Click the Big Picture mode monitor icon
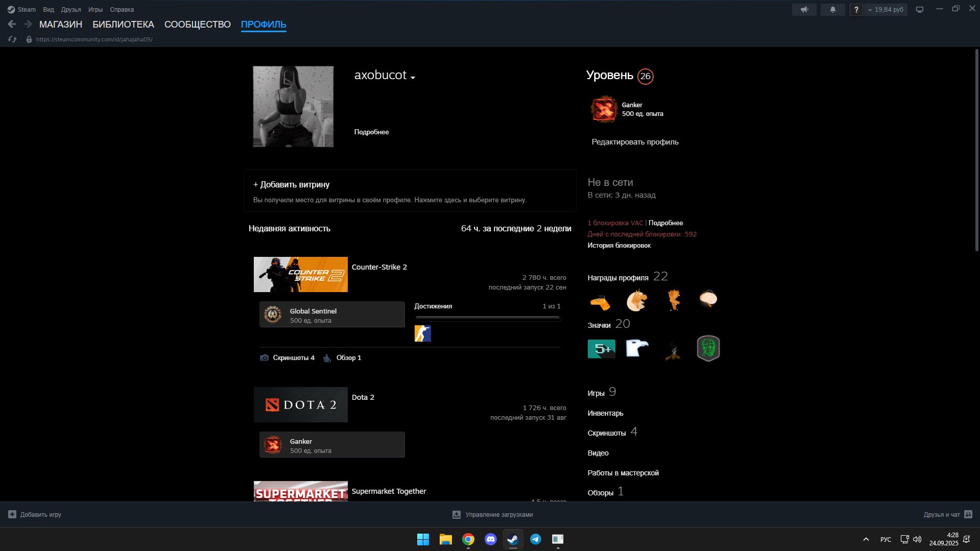Viewport: 980px width, 551px height. 919,10
